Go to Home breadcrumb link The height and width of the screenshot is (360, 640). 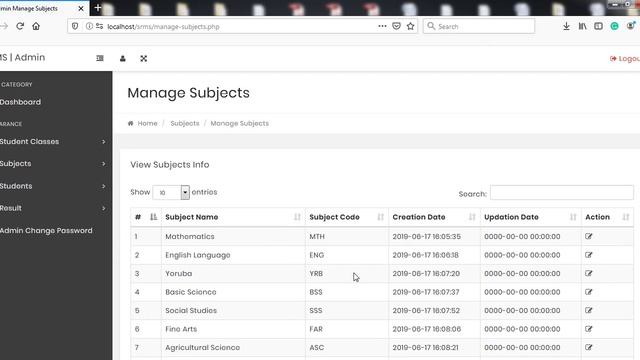147,123
